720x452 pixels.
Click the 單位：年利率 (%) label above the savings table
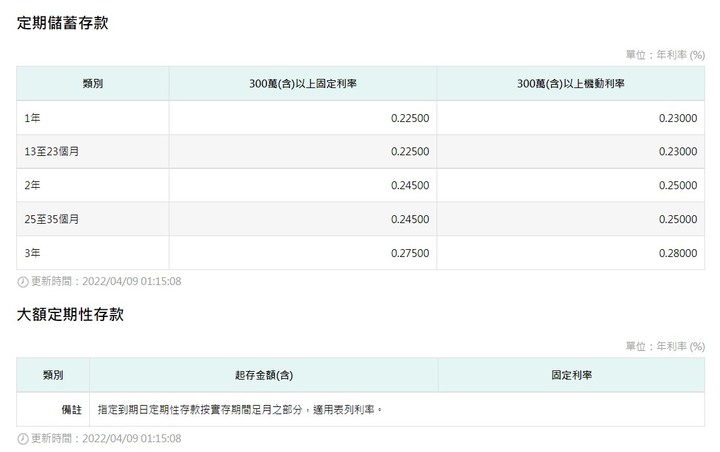665,55
